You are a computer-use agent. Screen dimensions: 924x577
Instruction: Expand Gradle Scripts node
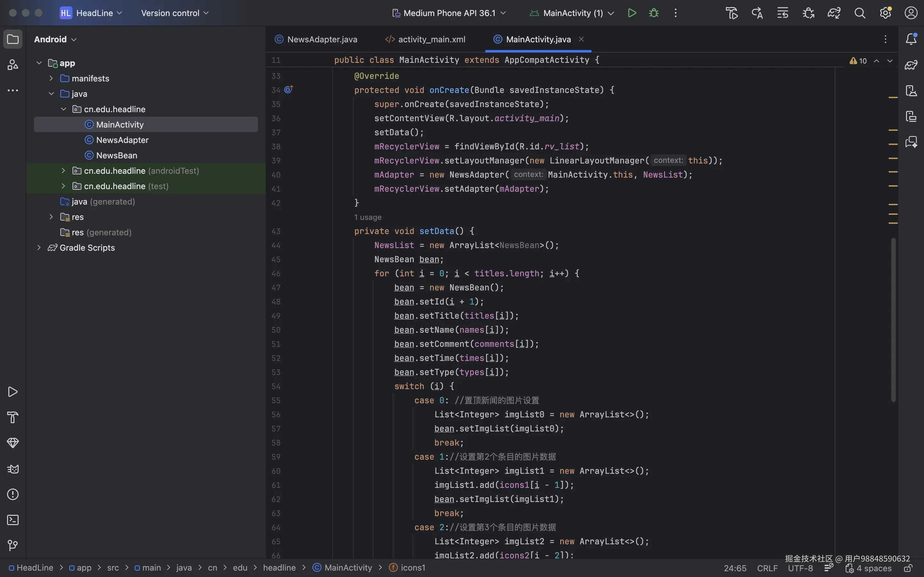pos(39,248)
